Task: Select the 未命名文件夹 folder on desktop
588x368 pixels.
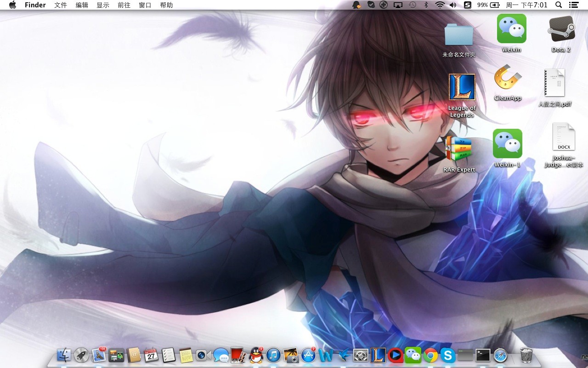Action: coord(459,35)
